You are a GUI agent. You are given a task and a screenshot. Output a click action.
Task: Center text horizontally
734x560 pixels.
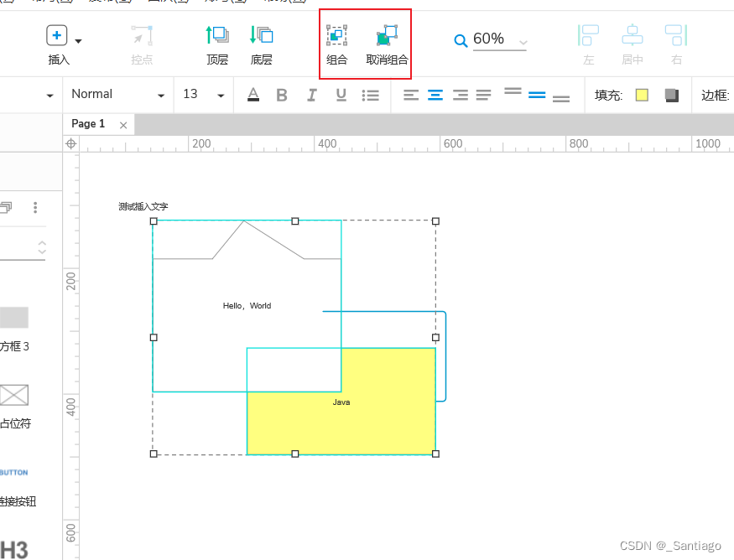435,96
